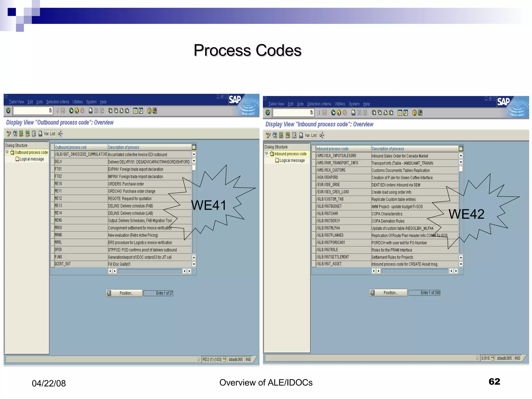
Task: Click Description of process header in Inbound table
Action: [388, 149]
